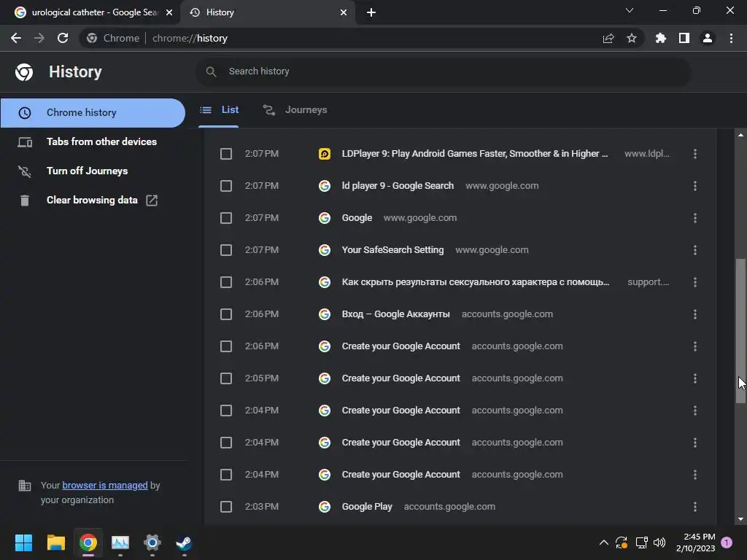Check the 2:05 PM Create your Google Account checkbox

(x=226, y=378)
